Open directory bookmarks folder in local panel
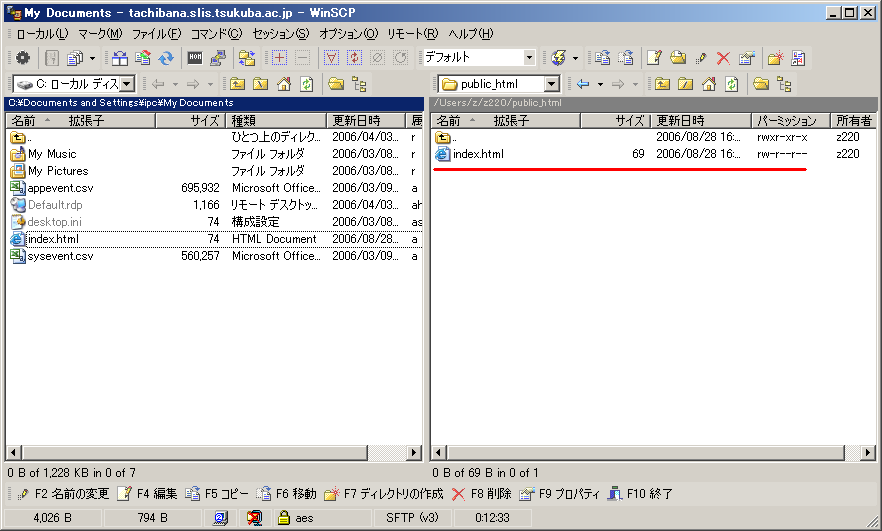882x531 pixels. [336, 84]
